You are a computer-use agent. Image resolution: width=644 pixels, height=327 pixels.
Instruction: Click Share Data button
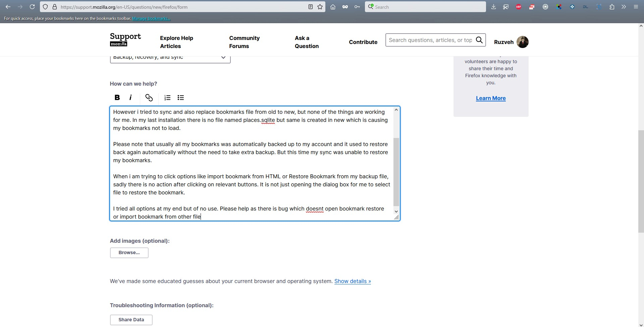pos(131,320)
